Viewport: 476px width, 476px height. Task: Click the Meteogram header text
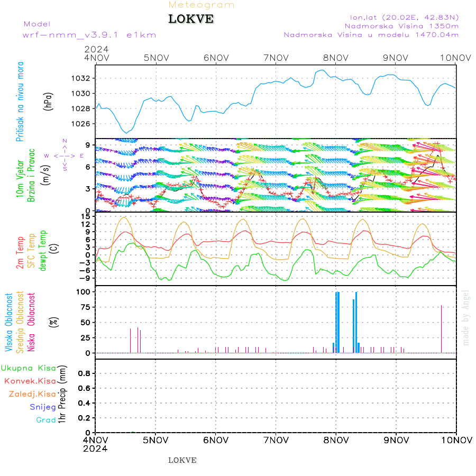[x=202, y=5]
